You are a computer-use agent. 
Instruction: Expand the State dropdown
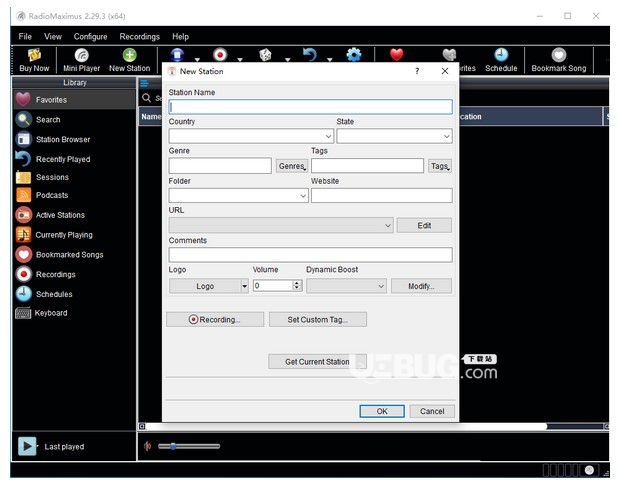tap(446, 136)
